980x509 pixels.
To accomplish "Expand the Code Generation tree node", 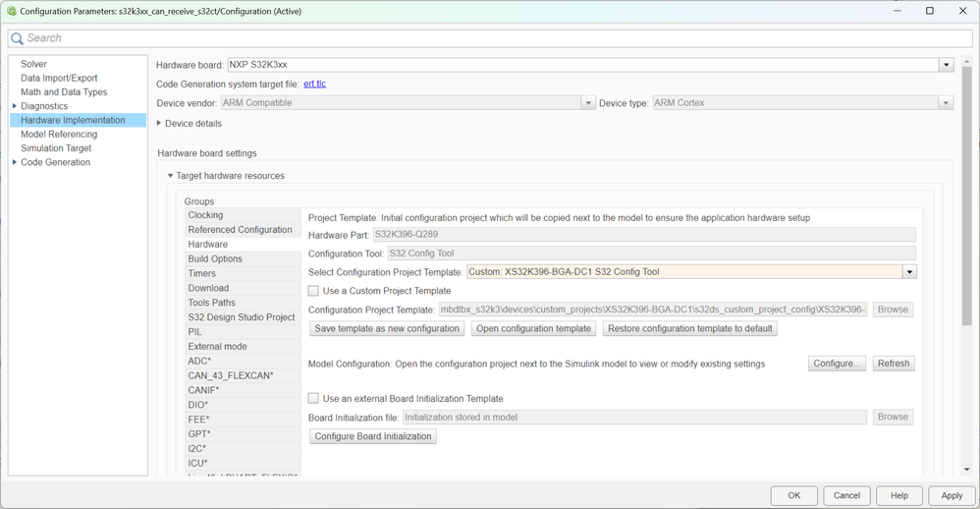I will coord(15,162).
